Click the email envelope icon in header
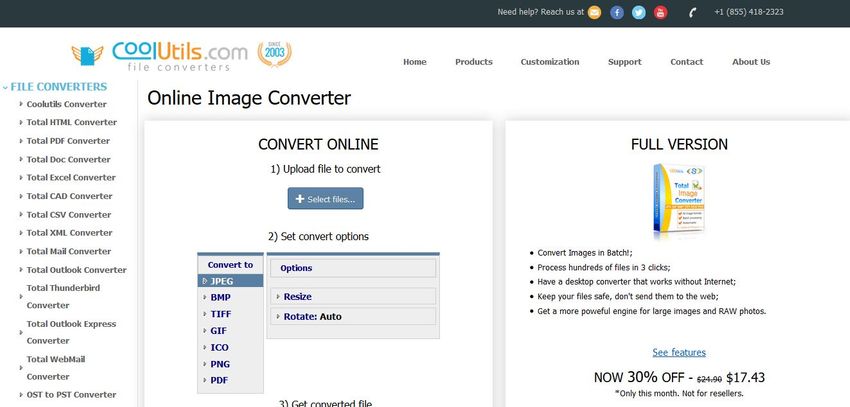Image resolution: width=850 pixels, height=407 pixels. click(595, 13)
